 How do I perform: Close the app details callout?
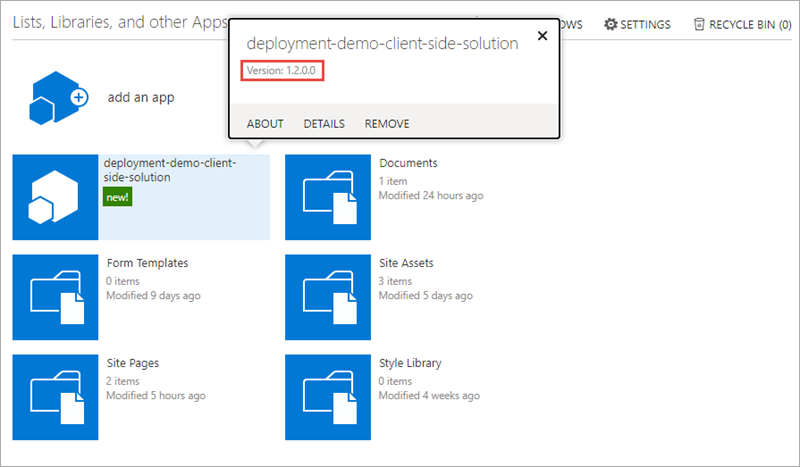pos(542,36)
